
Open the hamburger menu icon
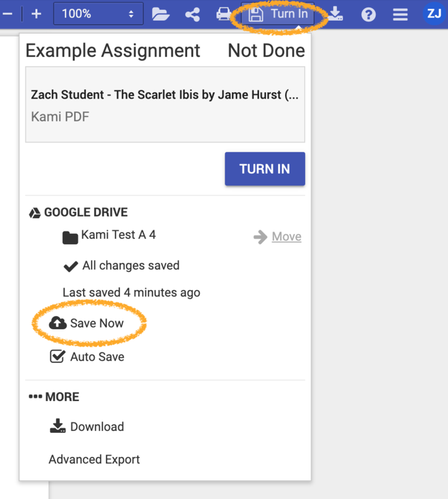tap(400, 14)
